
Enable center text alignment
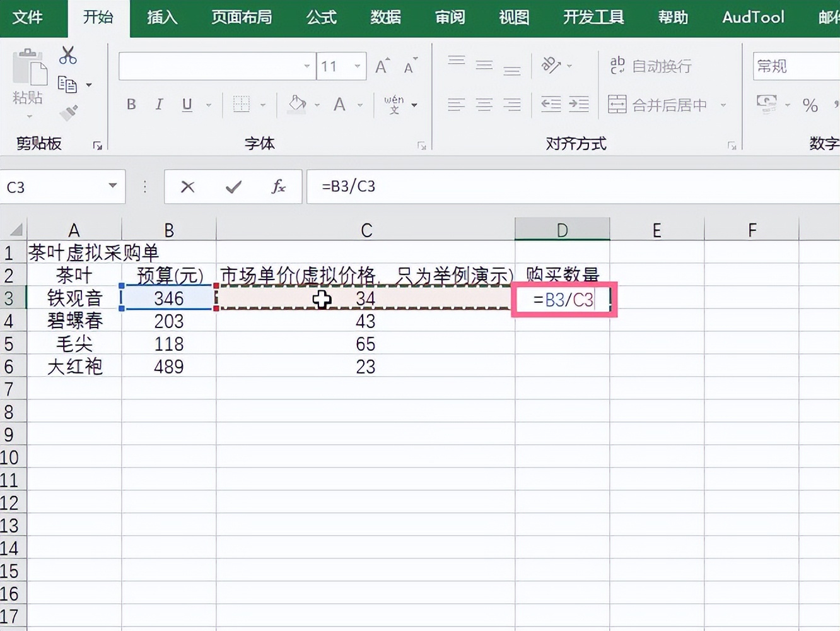484,105
